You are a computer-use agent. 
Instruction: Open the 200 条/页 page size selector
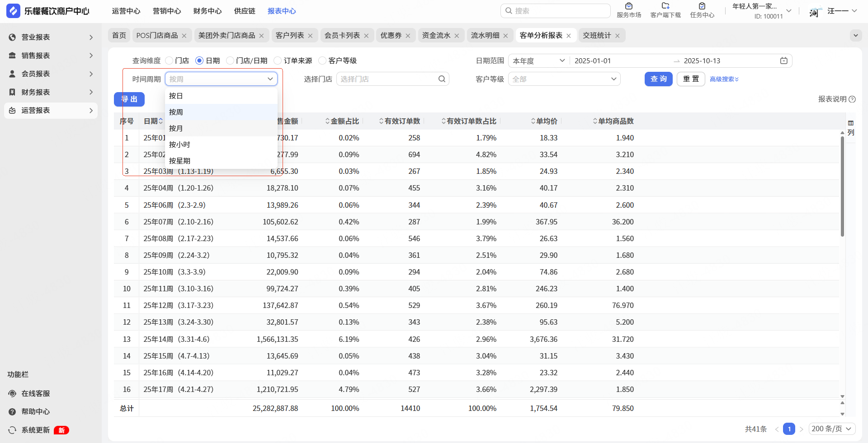tap(831, 429)
